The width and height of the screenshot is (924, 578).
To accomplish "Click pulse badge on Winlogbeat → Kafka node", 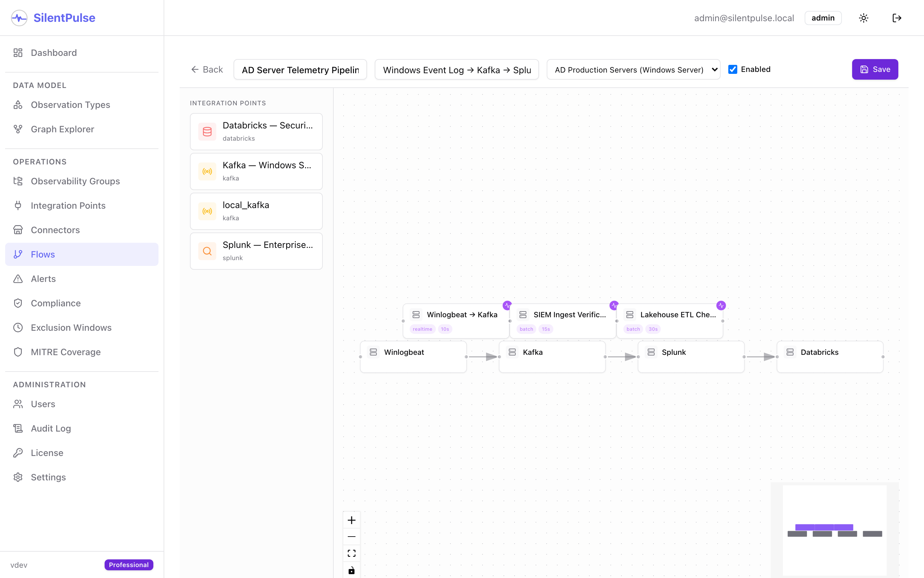I will point(507,305).
